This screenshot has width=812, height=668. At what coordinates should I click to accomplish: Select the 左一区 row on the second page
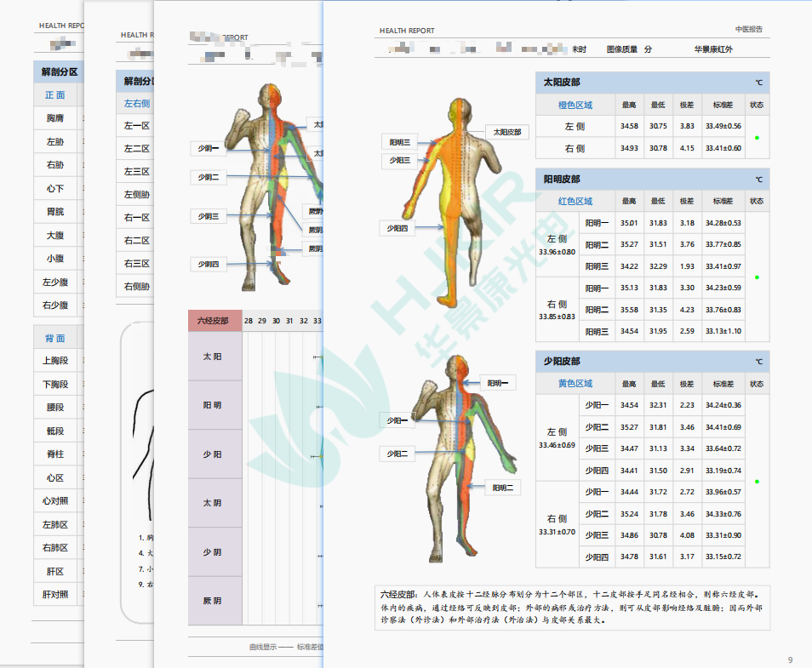click(136, 126)
